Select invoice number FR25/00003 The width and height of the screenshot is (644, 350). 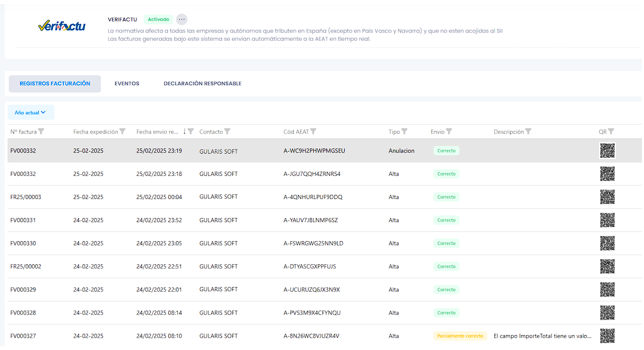[26, 197]
